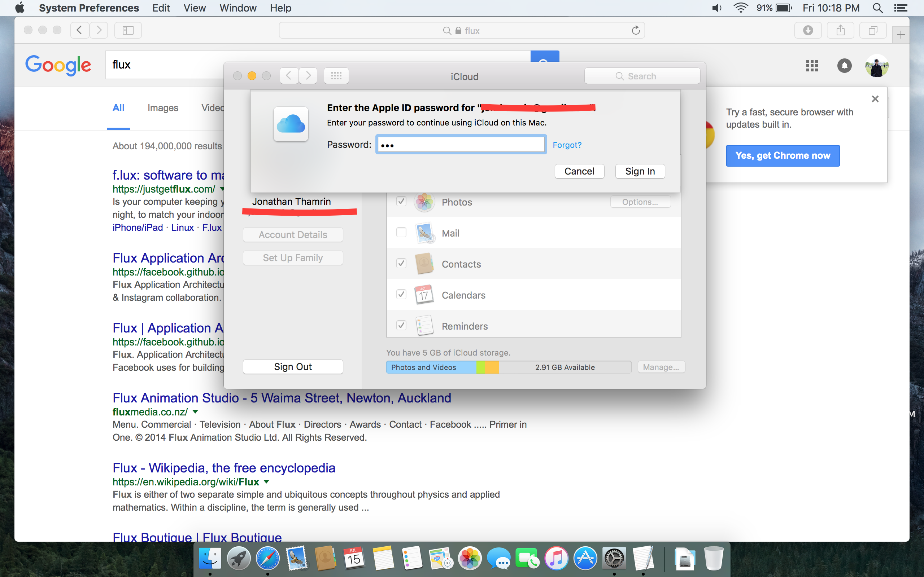Screen dimensions: 924x577
Task: Click Google notifications bell icon
Action: coord(844,66)
